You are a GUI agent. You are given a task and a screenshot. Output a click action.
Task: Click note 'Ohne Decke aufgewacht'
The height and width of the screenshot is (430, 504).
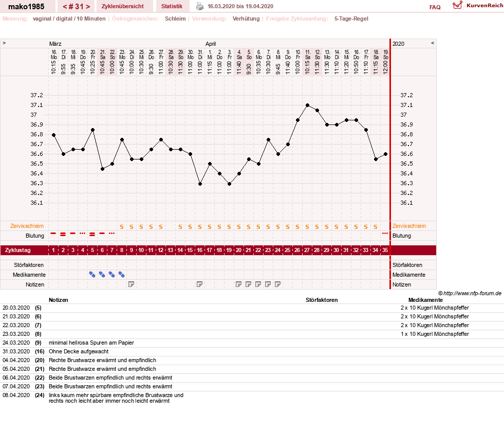79,351
